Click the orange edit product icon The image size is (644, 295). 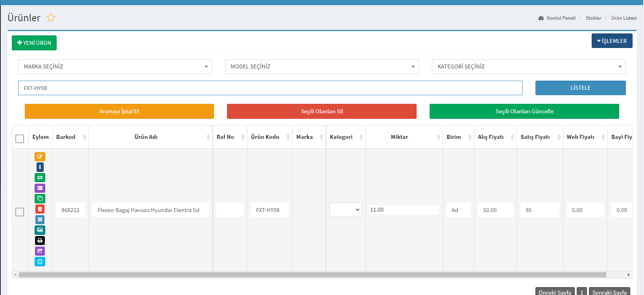[x=40, y=157]
